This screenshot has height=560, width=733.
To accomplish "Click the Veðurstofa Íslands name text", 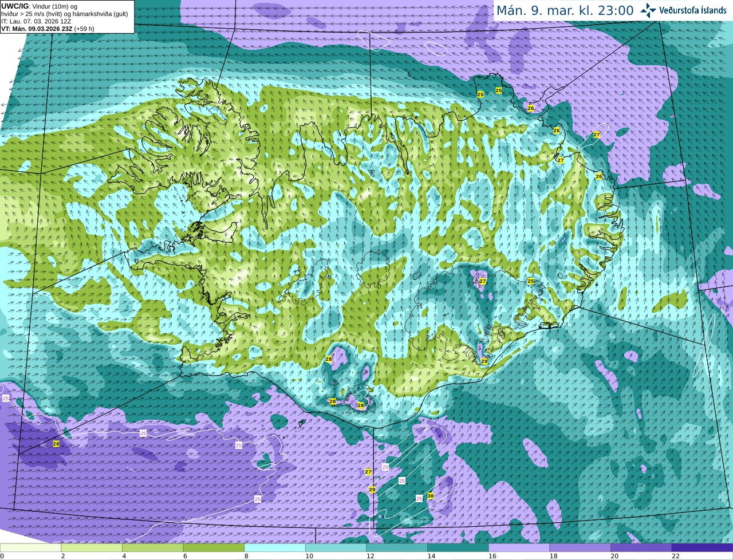I will pyautogui.click(x=692, y=10).
